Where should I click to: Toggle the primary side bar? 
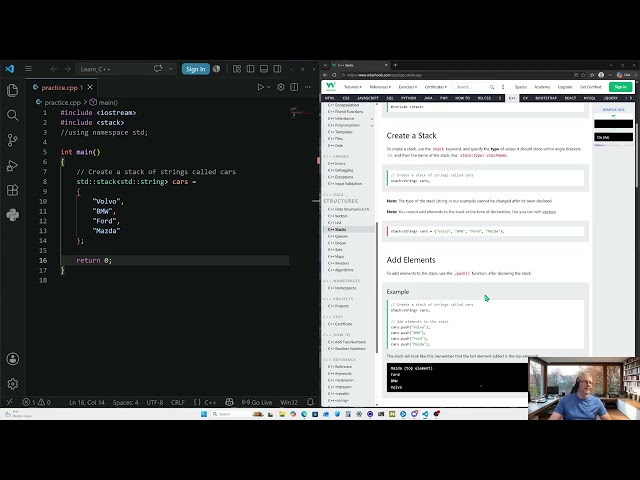pos(250,69)
